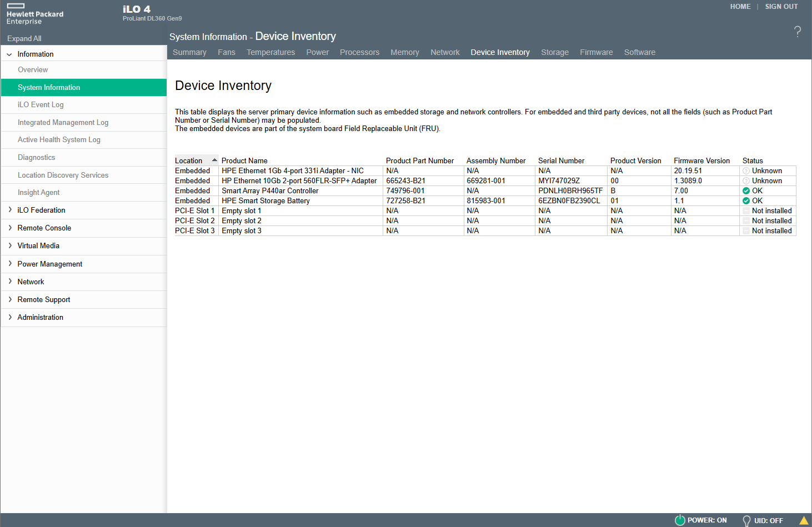Click Not installed icon for PCI-E Slot 2

[746, 221]
